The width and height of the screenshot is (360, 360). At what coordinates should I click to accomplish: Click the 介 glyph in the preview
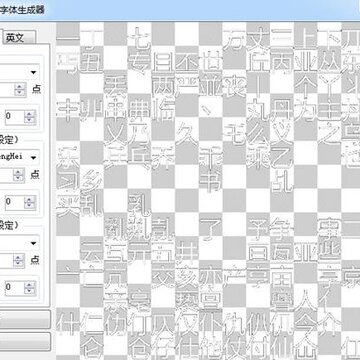(329, 323)
